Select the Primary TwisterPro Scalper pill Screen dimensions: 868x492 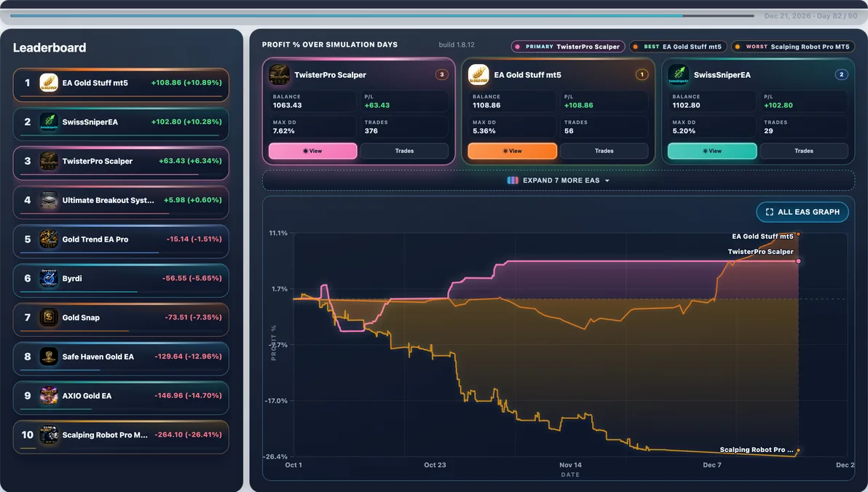tap(568, 47)
